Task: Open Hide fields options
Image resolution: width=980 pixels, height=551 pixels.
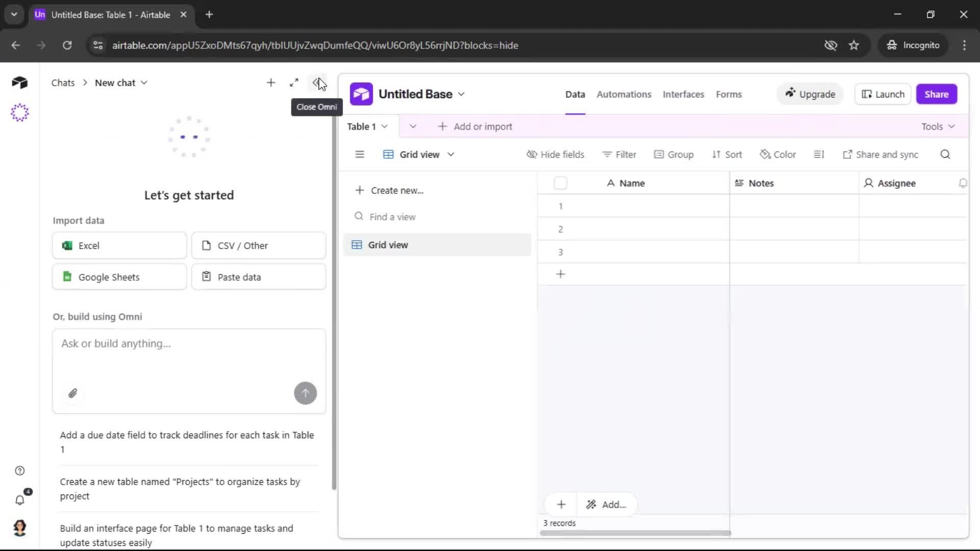Action: click(555, 155)
